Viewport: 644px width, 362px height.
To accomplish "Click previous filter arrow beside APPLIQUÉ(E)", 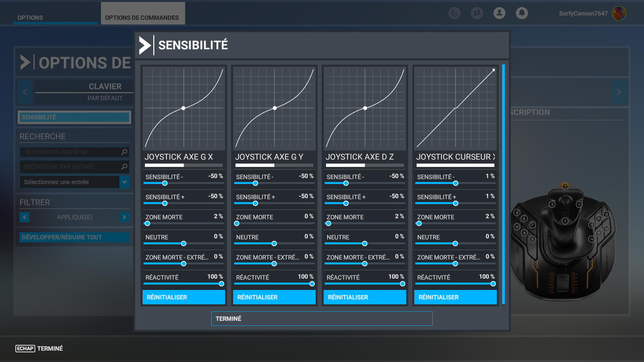I will pos(24,217).
